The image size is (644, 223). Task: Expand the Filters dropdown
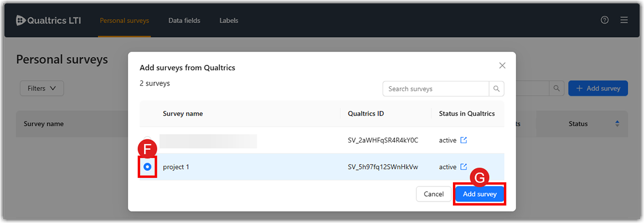(x=42, y=88)
